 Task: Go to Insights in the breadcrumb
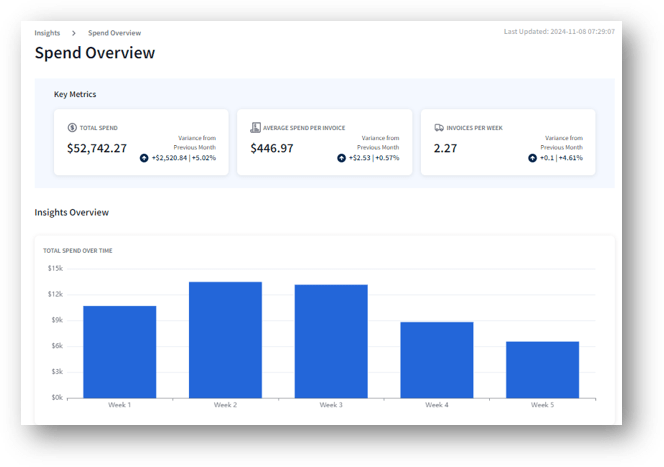point(47,33)
